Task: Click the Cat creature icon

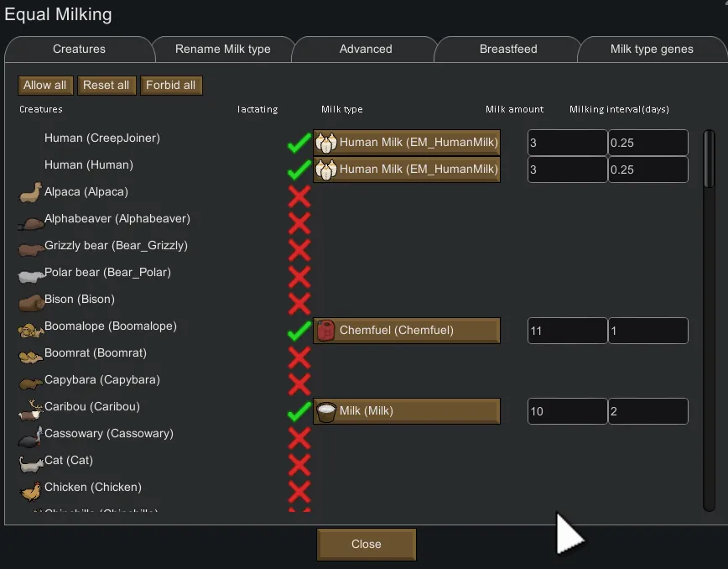Action: click(x=30, y=463)
